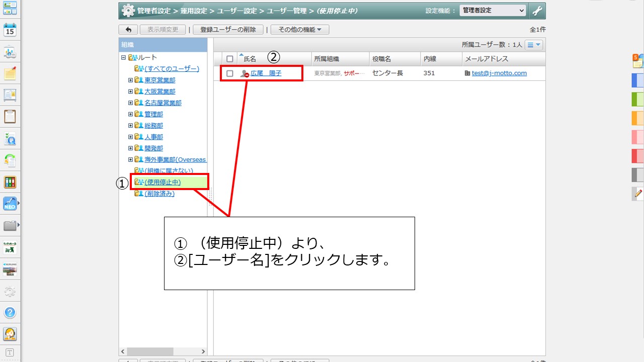
Task: Open the colored binders cabinet icon
Action: coord(10,182)
